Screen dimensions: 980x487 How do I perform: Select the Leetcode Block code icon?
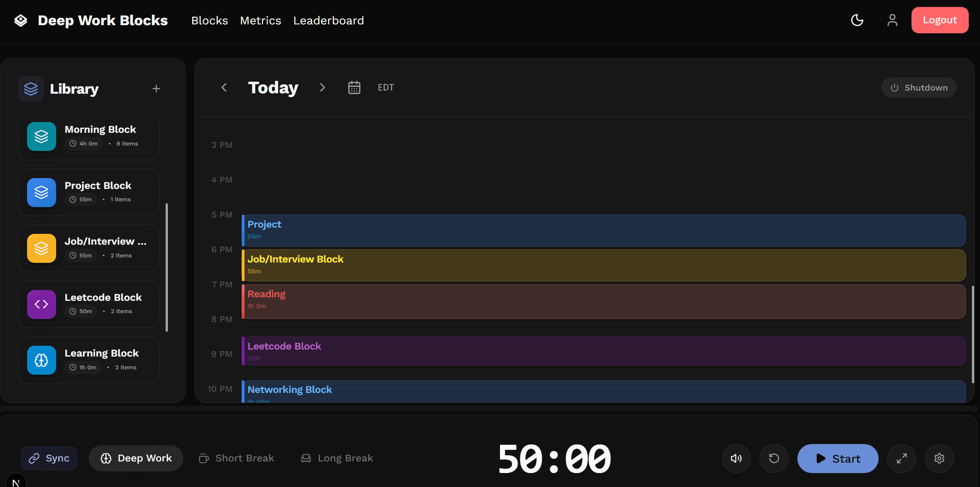(41, 304)
